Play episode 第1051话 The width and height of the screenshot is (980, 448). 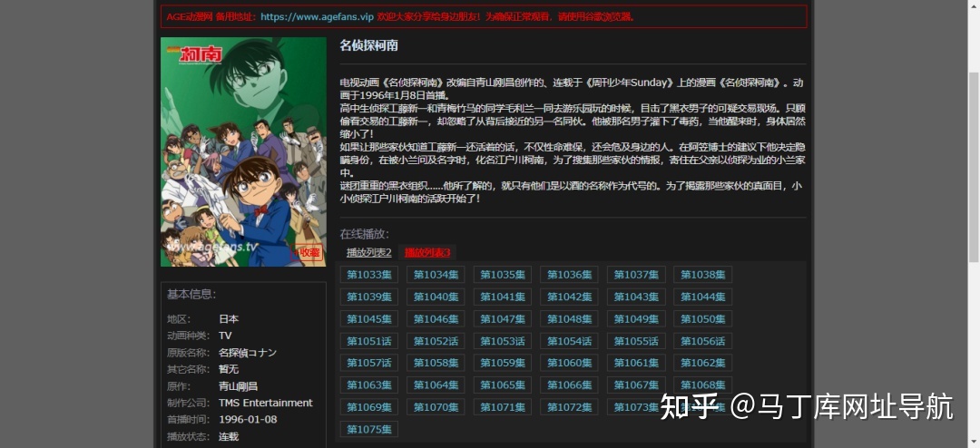[369, 341]
